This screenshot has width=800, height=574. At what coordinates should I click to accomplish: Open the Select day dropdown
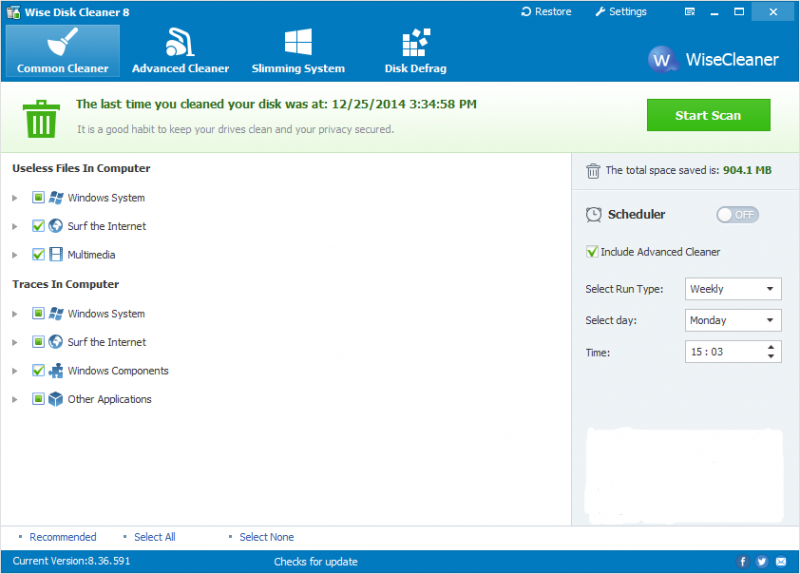tap(733, 320)
